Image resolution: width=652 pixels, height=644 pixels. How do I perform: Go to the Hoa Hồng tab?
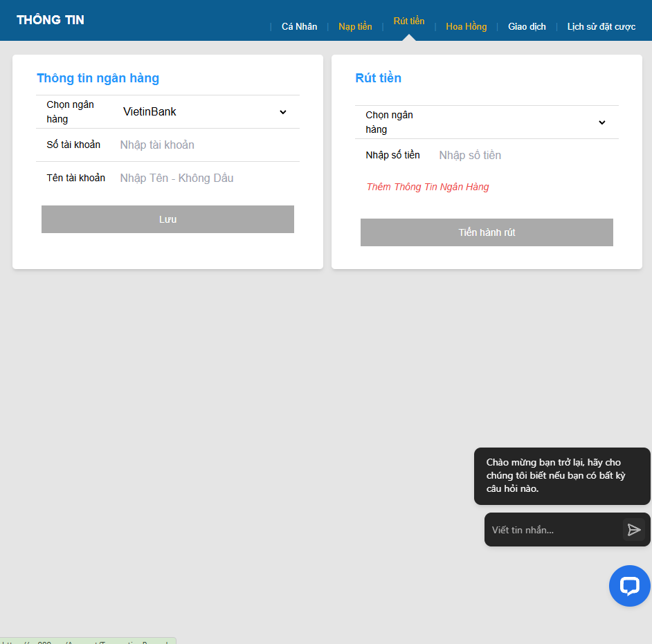pos(466,26)
